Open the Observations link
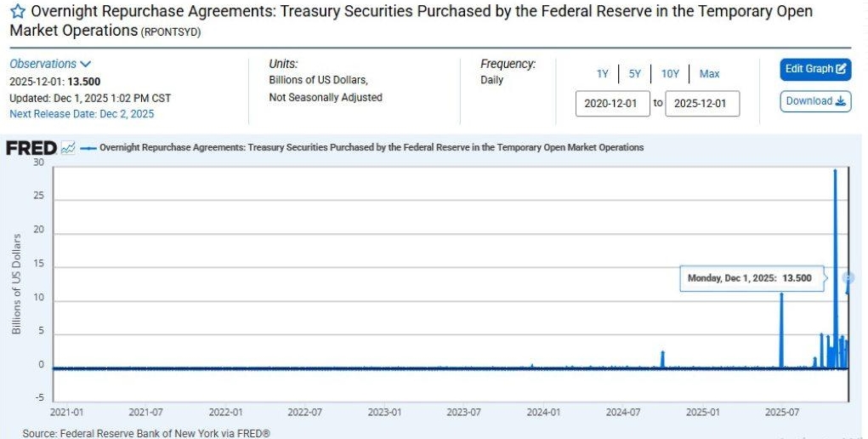The height and width of the screenshot is (439, 868). point(43,64)
